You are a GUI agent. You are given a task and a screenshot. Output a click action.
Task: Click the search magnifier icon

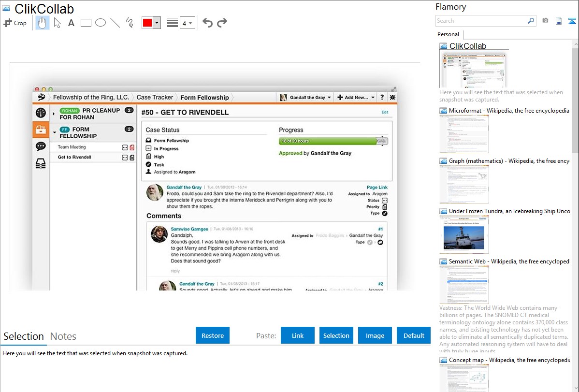(x=531, y=21)
